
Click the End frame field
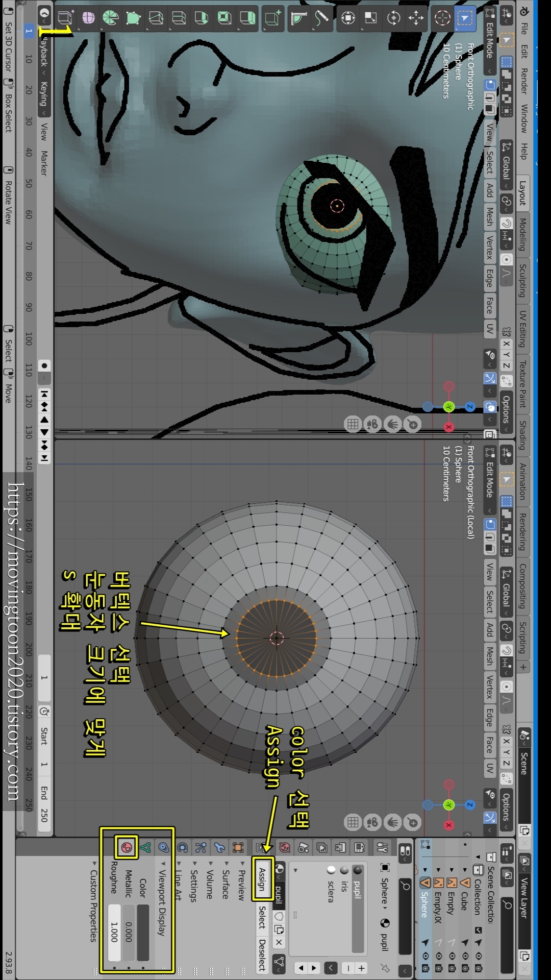(x=44, y=803)
